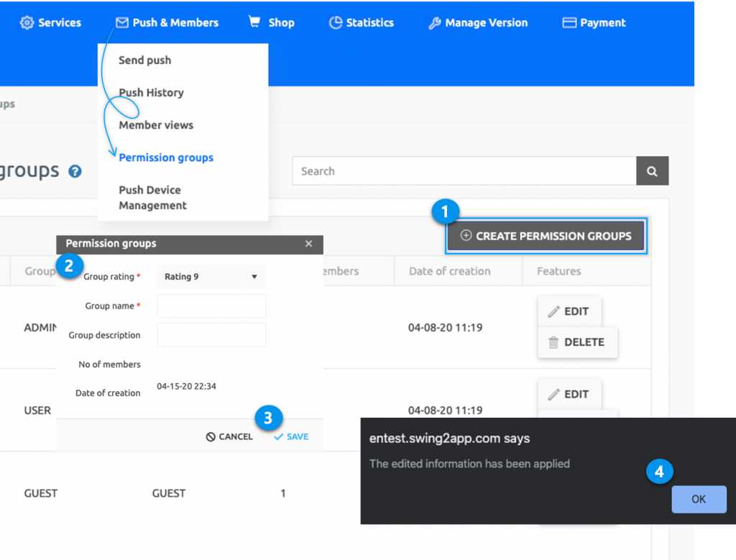Open Member views menu entry
Image resolution: width=736 pixels, height=560 pixels.
click(155, 124)
